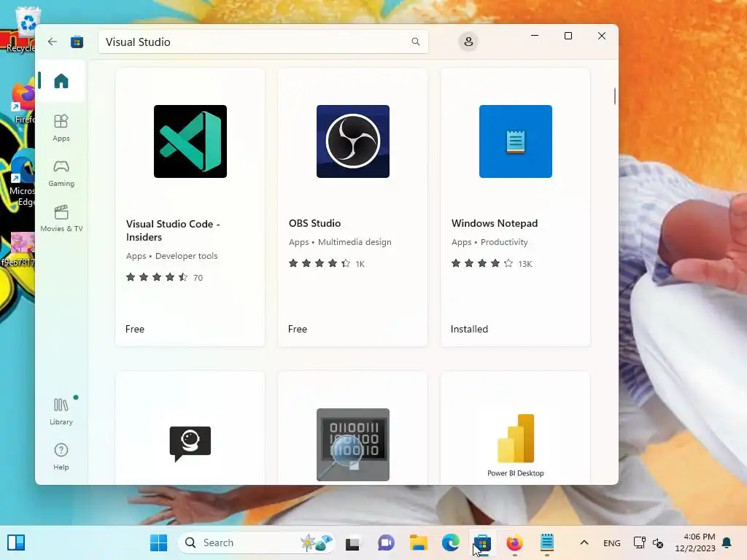The image size is (747, 560).
Task: Open the Windows Notepad title
Action: click(495, 223)
